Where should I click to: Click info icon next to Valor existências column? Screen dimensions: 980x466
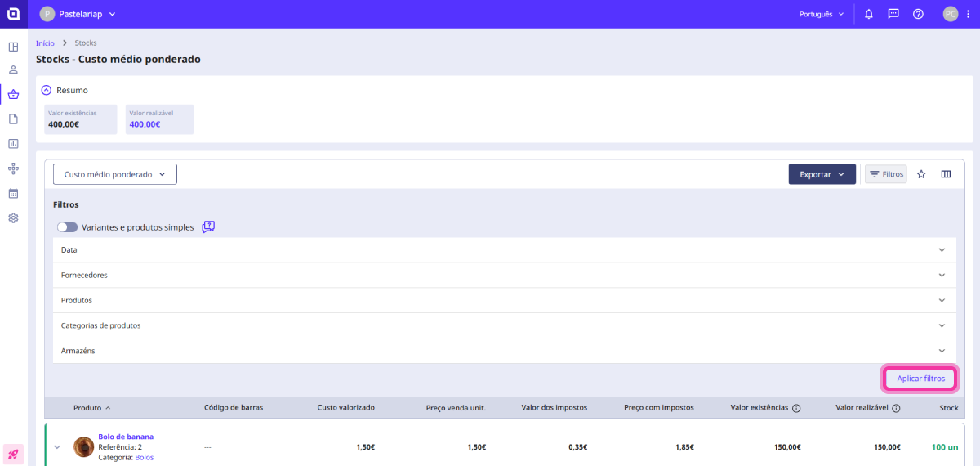click(x=796, y=408)
